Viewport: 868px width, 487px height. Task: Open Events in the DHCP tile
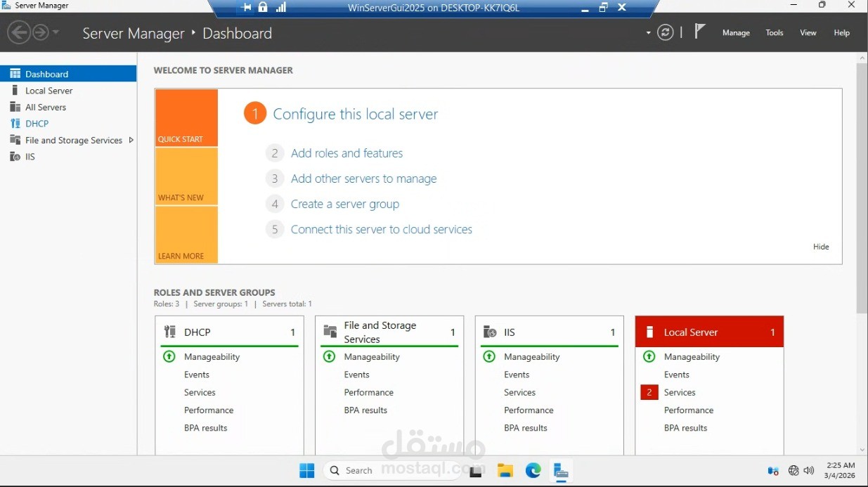click(197, 375)
